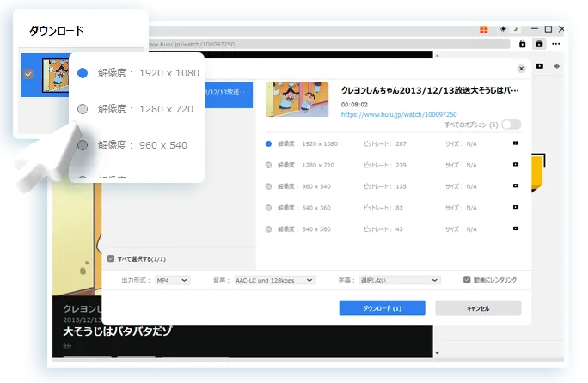Open the hulu.jp/watch/100097250 link
This screenshot has width=588, height=383.
point(399,114)
